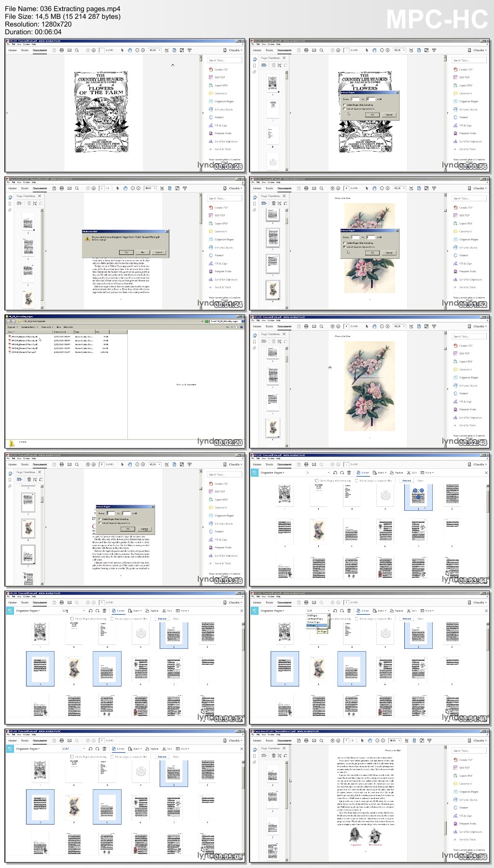
Task: Click fit width icon in 00:00:23 frame
Action: (167, 50)
